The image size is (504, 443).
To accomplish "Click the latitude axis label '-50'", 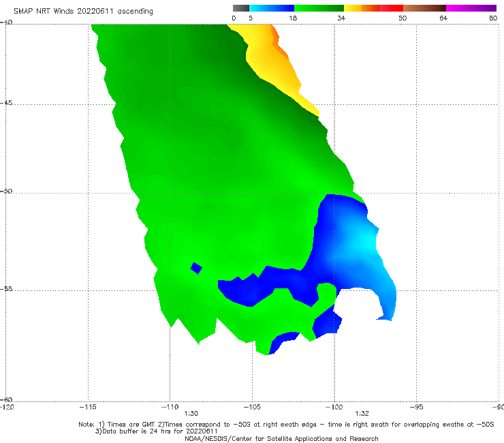I will tap(6, 191).
